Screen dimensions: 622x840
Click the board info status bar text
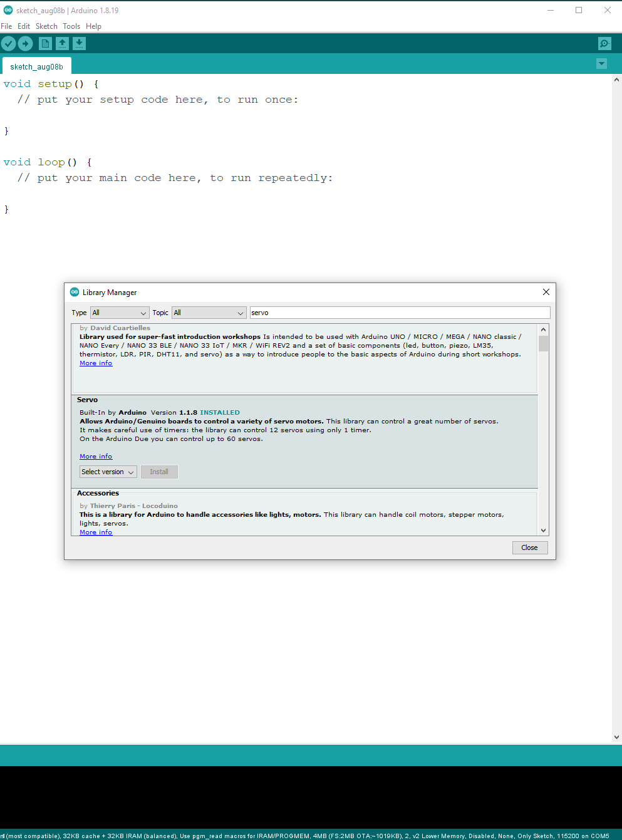tap(305, 836)
